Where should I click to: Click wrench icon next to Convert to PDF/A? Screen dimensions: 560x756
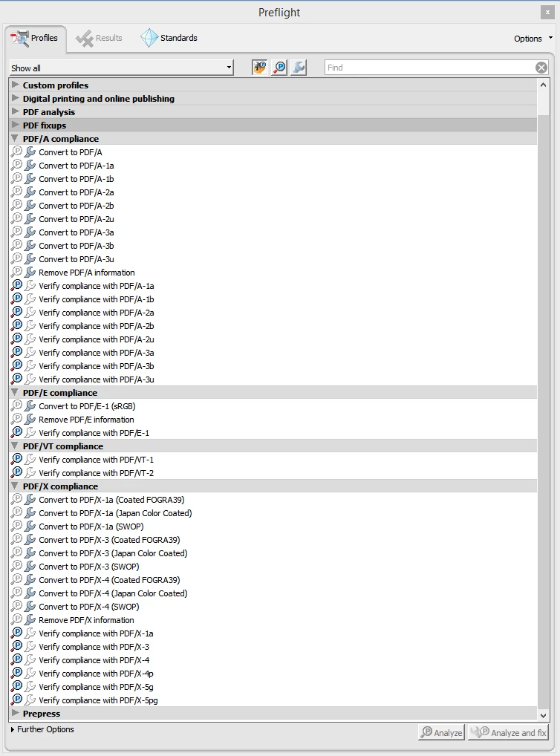click(x=30, y=152)
